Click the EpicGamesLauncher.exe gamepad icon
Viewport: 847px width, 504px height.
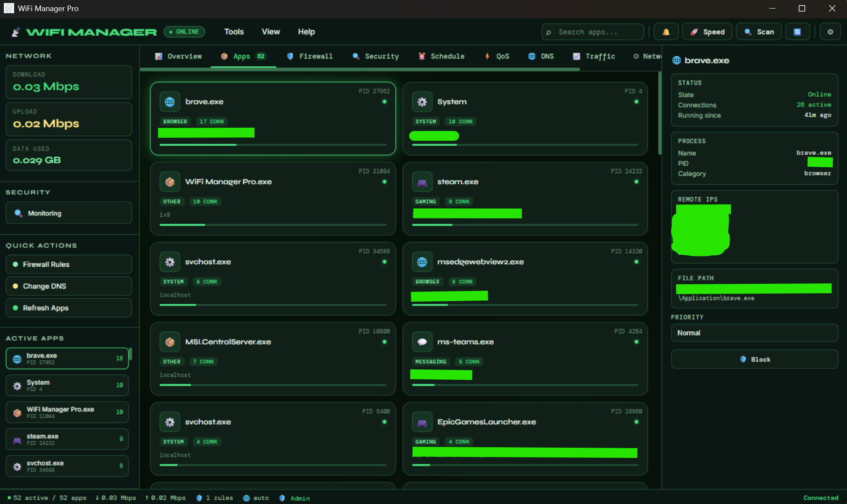[422, 422]
